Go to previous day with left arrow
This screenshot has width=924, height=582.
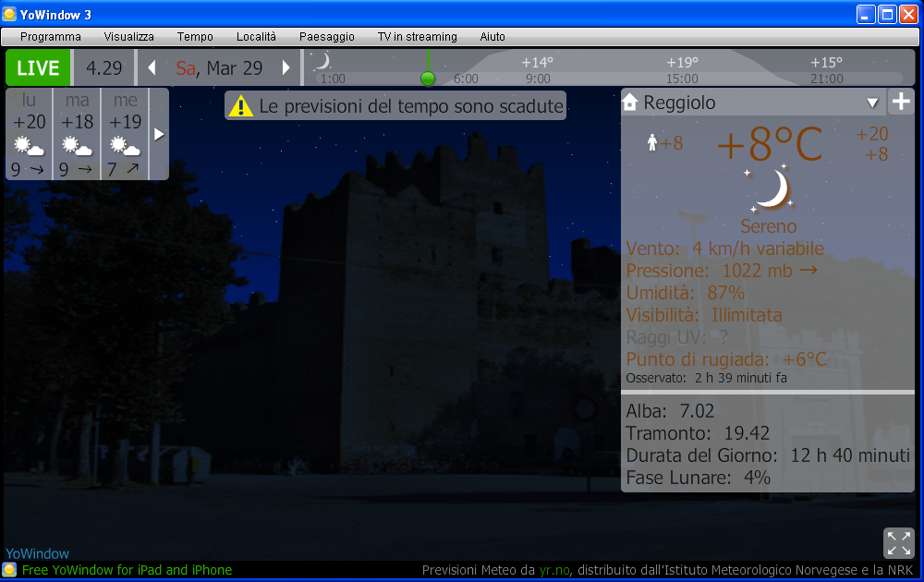coord(152,68)
